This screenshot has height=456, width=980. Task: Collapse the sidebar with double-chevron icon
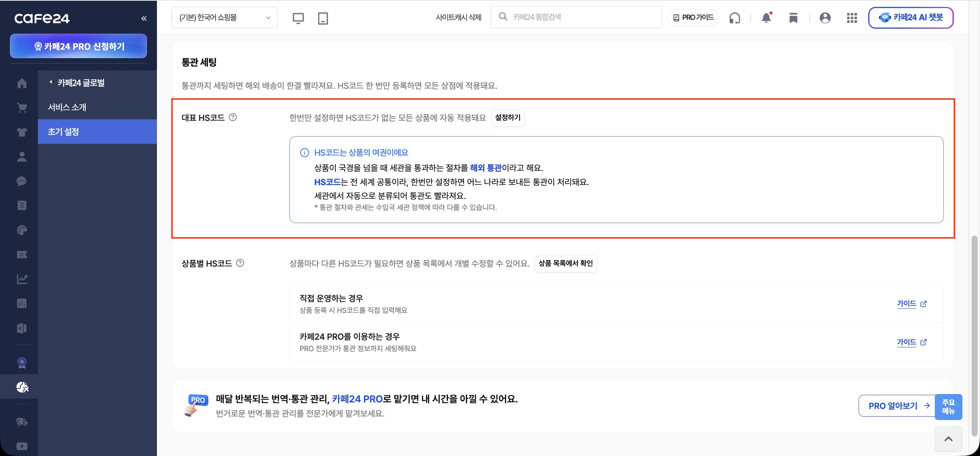(x=144, y=18)
